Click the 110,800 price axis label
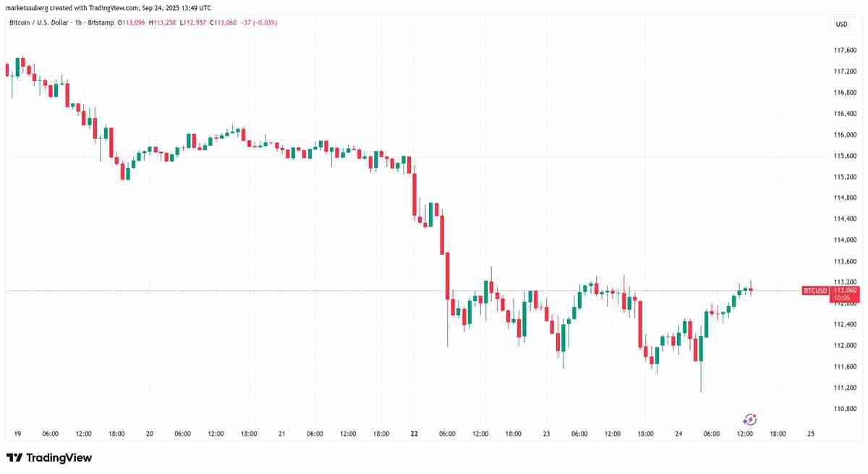Viewport: 868px width, 474px height. [x=845, y=409]
